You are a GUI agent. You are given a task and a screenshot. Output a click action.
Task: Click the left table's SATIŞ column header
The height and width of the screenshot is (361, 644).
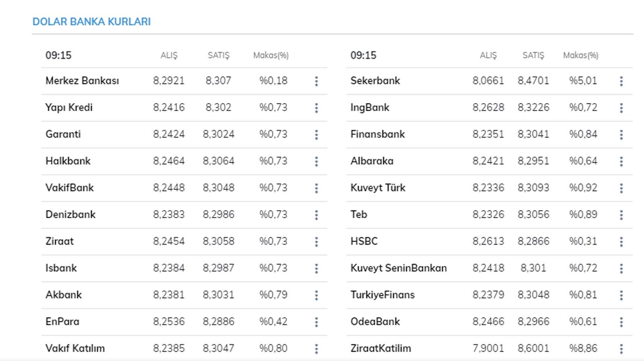tap(219, 56)
